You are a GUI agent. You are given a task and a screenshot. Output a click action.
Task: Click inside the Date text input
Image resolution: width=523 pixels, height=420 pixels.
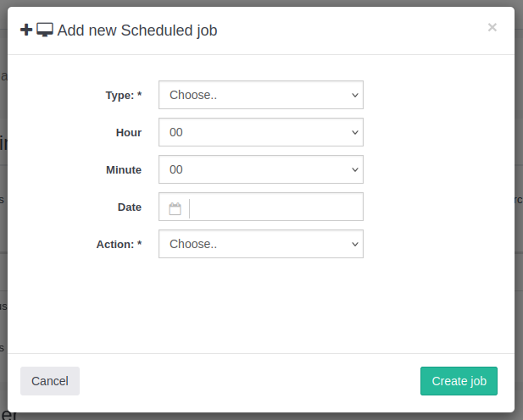(275, 207)
